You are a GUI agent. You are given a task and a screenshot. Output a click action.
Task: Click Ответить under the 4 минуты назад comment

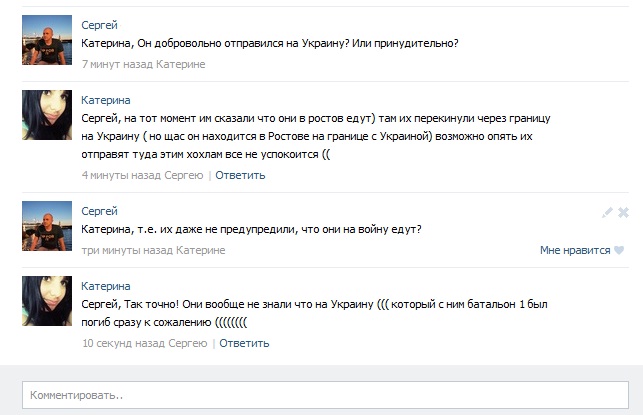tap(241, 175)
